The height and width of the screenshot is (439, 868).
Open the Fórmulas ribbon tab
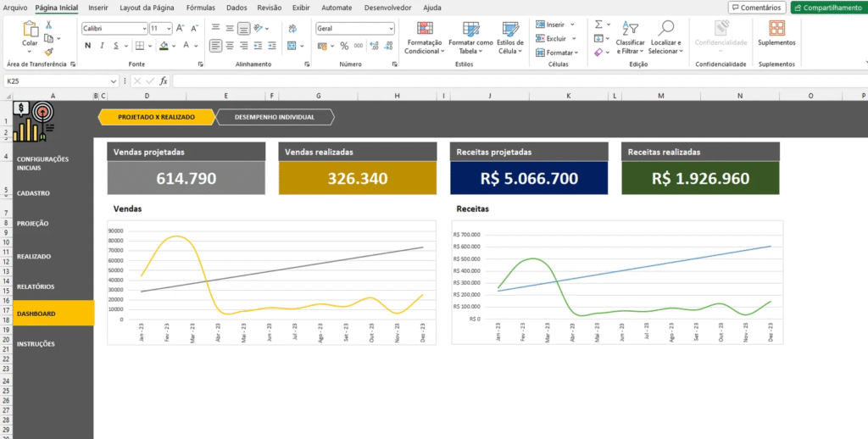click(200, 8)
